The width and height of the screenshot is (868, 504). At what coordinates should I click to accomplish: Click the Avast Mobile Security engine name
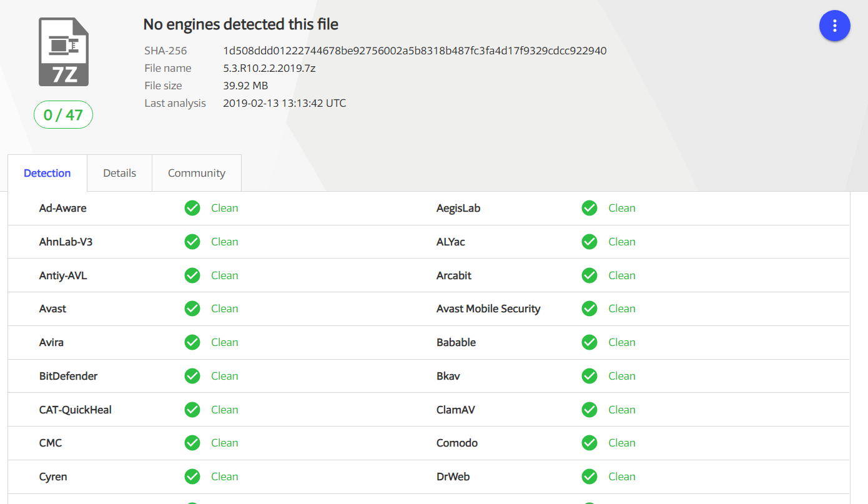click(x=488, y=309)
